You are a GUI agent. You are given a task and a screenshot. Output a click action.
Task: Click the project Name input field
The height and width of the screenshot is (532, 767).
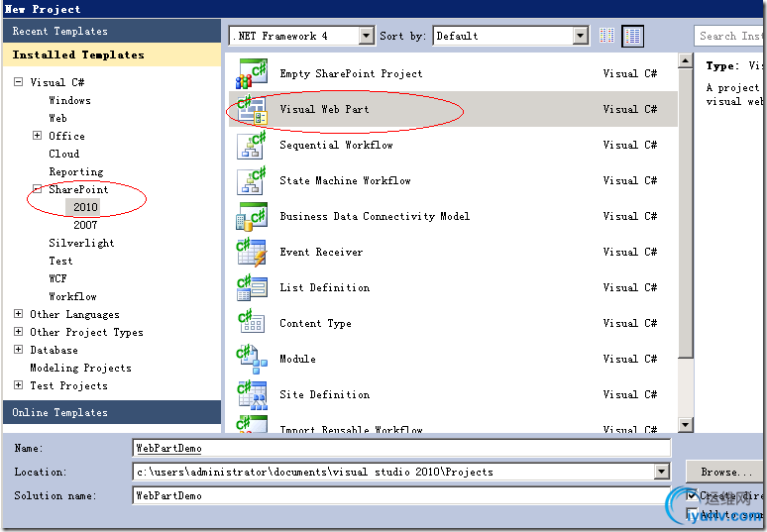click(401, 448)
